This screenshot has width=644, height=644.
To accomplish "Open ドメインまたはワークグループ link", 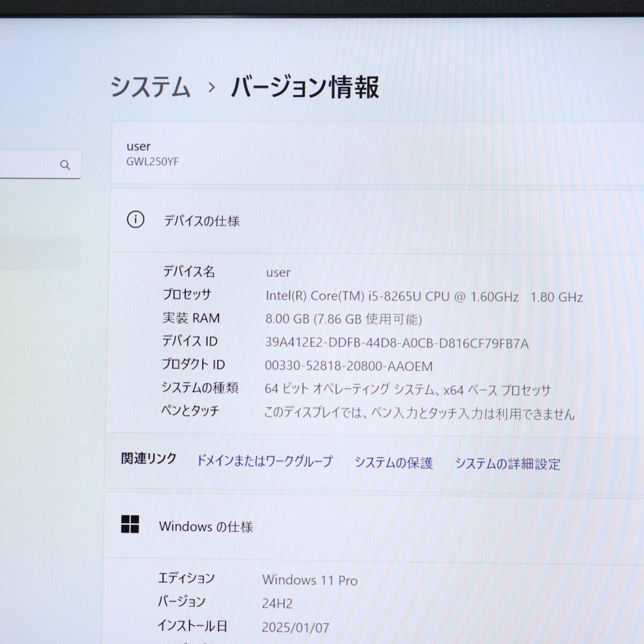I will [265, 460].
